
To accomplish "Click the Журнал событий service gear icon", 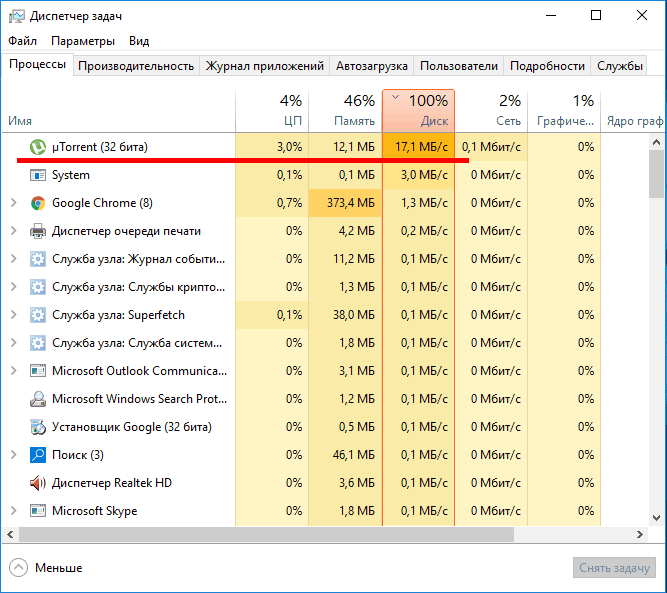I will point(38,259).
